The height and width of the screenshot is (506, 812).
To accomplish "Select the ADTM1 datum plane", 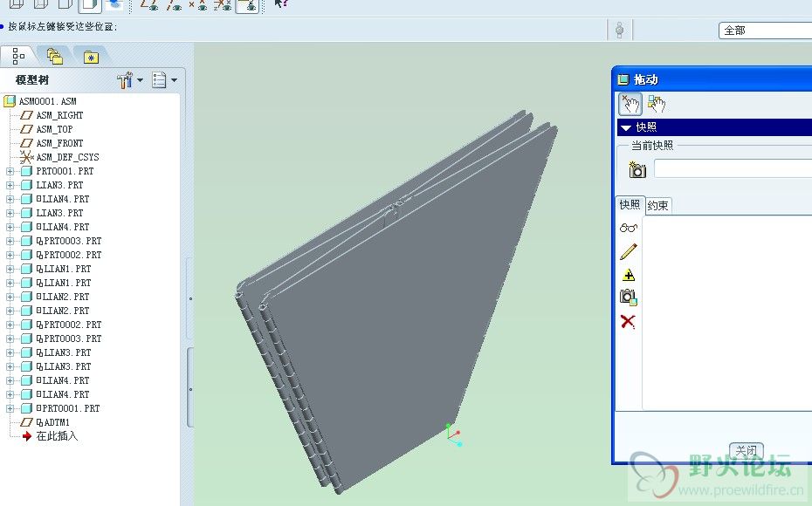I will tap(52, 423).
